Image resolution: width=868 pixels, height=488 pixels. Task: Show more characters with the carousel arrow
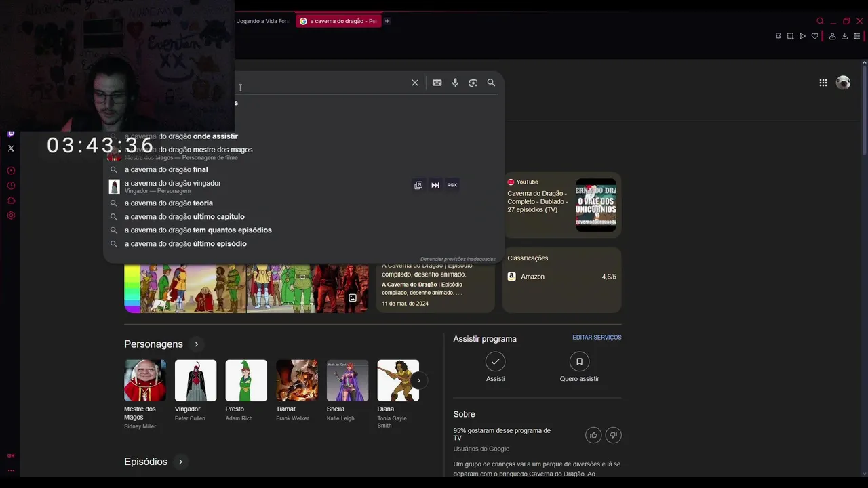[418, 380]
